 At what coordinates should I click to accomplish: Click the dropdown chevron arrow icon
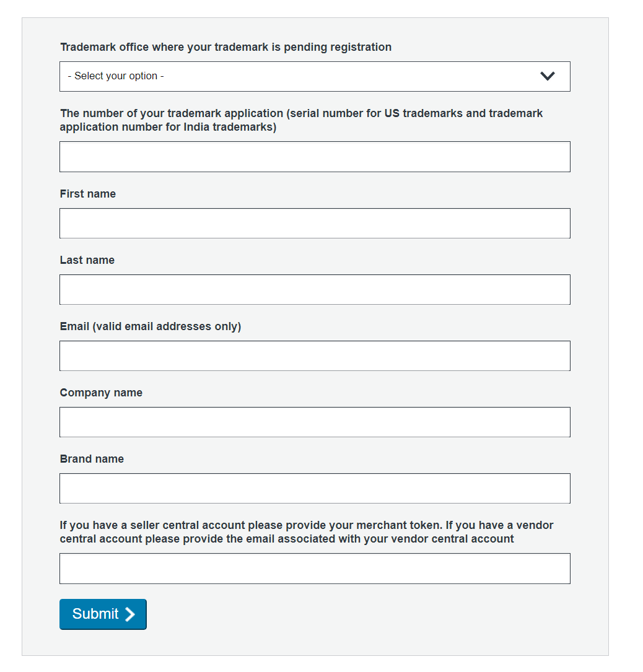547,76
